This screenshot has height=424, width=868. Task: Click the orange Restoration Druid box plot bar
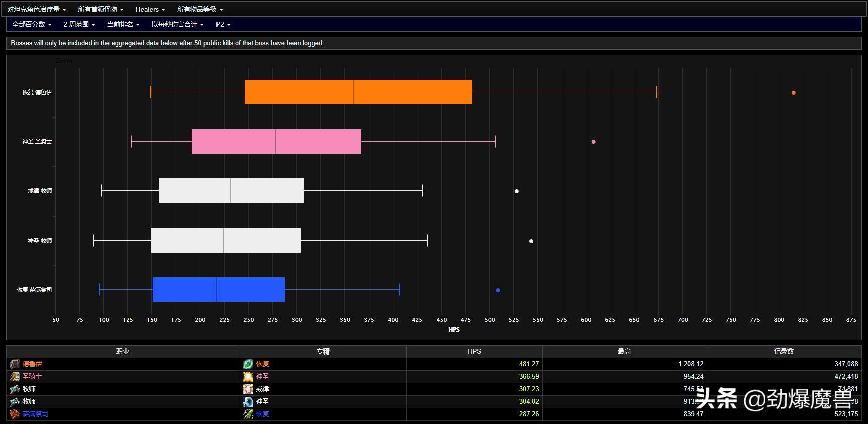[x=358, y=92]
